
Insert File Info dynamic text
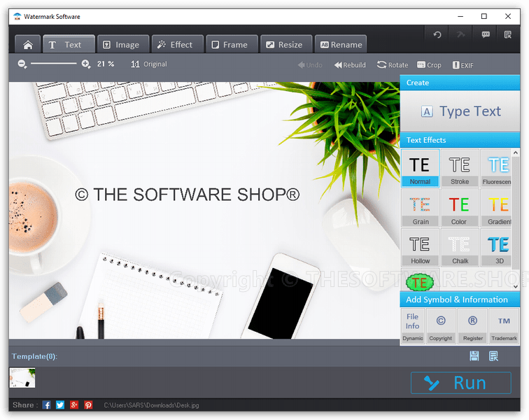click(x=413, y=326)
